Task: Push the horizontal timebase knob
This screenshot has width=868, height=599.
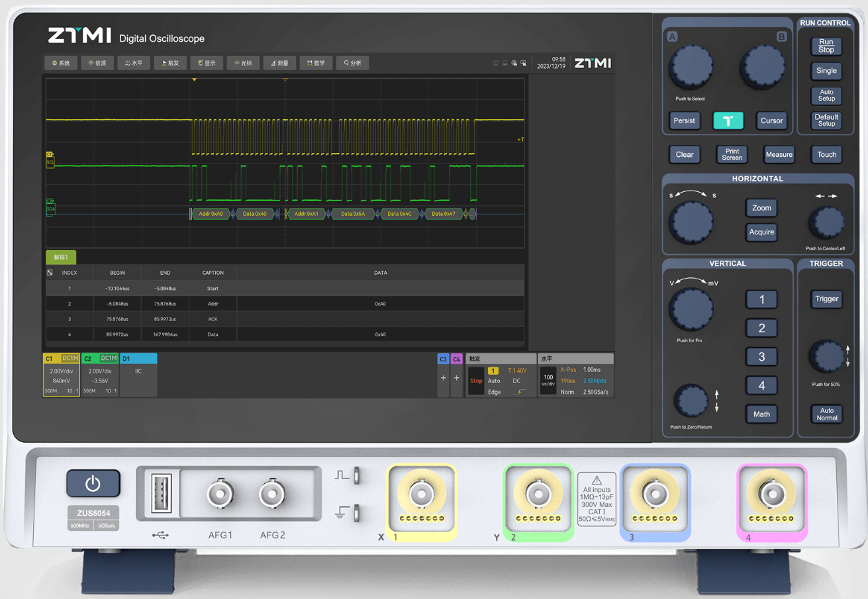Action: [691, 222]
